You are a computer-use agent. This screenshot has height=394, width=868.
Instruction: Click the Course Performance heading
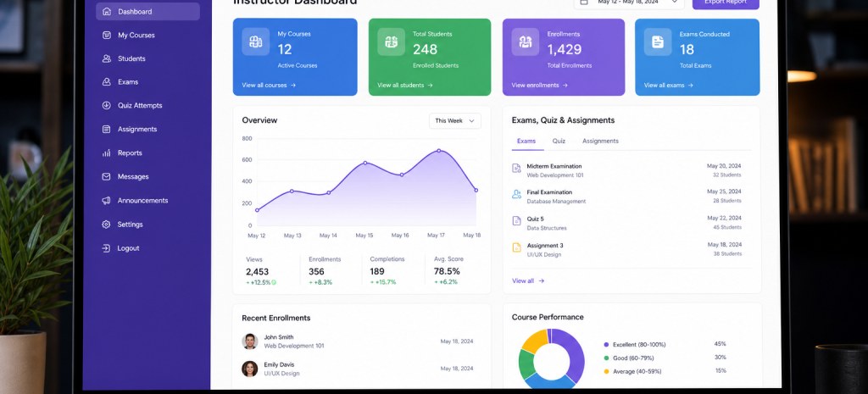(548, 317)
